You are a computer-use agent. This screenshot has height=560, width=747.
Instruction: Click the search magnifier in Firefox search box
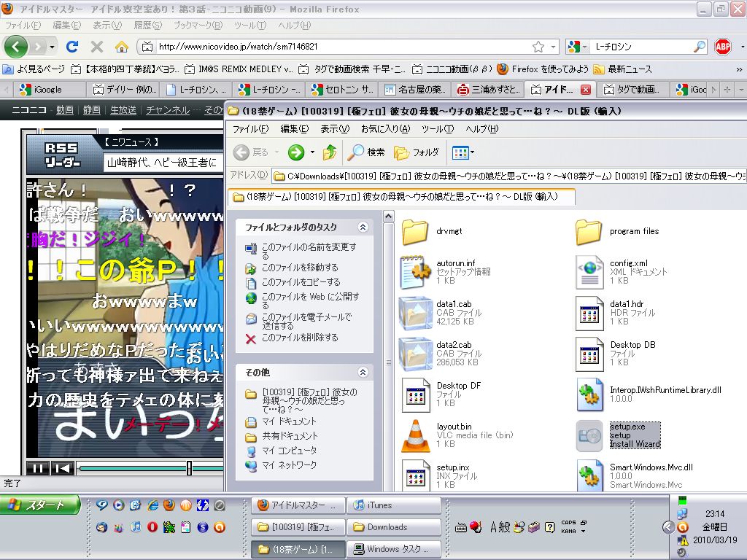coord(699,47)
